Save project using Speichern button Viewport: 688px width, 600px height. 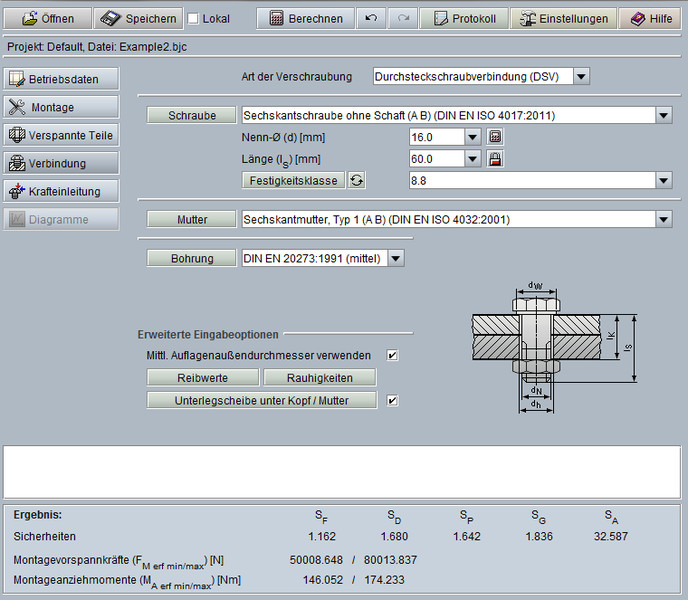[x=139, y=18]
